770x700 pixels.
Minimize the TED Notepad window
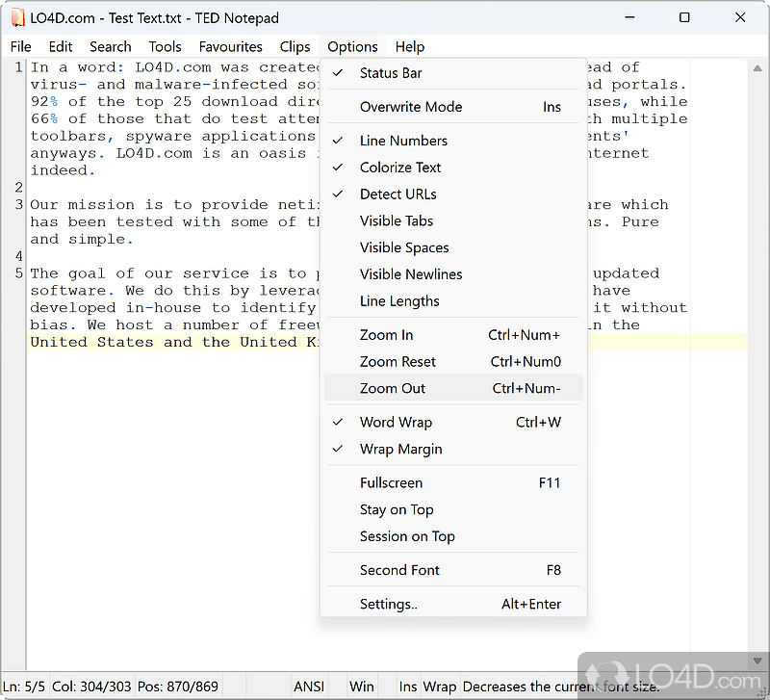[x=629, y=17]
